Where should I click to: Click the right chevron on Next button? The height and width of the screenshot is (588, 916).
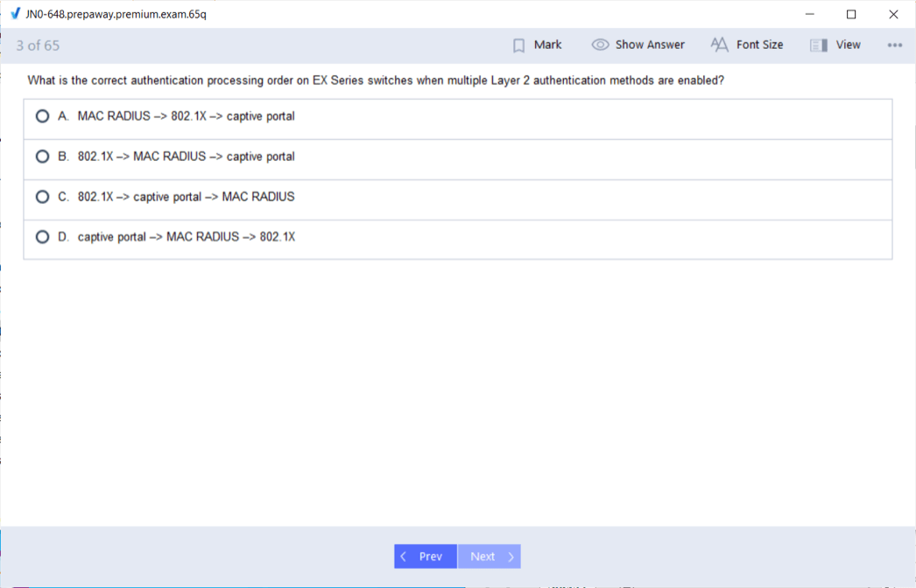click(x=511, y=556)
